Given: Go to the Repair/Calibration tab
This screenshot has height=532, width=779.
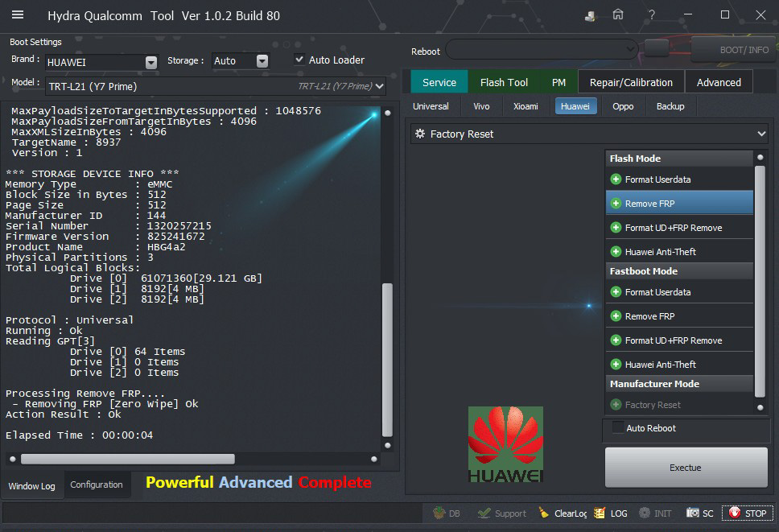Looking at the screenshot, I should point(631,82).
